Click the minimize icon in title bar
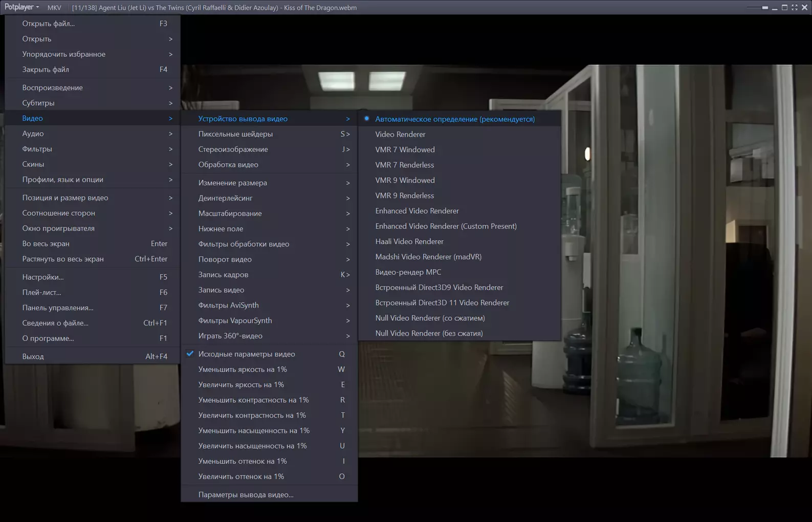 pyautogui.click(x=775, y=8)
